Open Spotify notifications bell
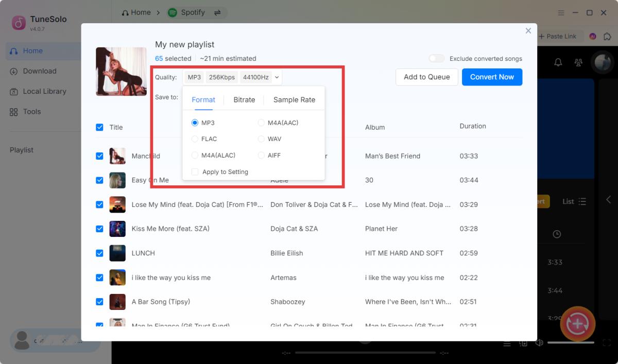Screen dimensions: 618x364 [558, 62]
